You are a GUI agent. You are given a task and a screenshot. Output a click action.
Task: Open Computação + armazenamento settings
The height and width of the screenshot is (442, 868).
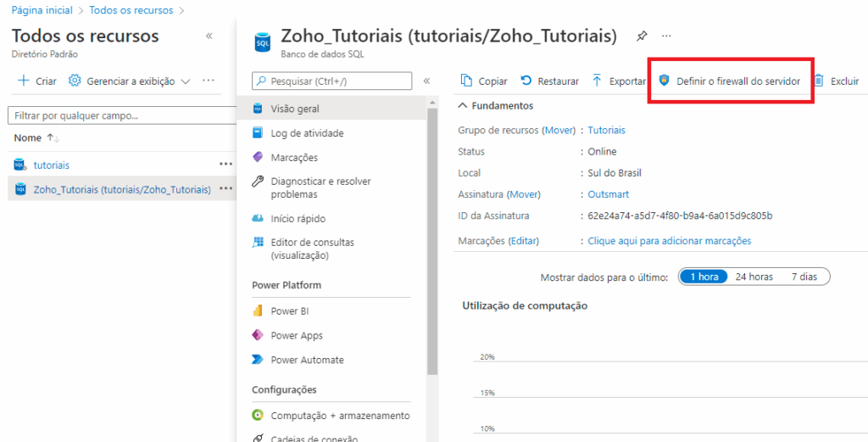click(331, 415)
